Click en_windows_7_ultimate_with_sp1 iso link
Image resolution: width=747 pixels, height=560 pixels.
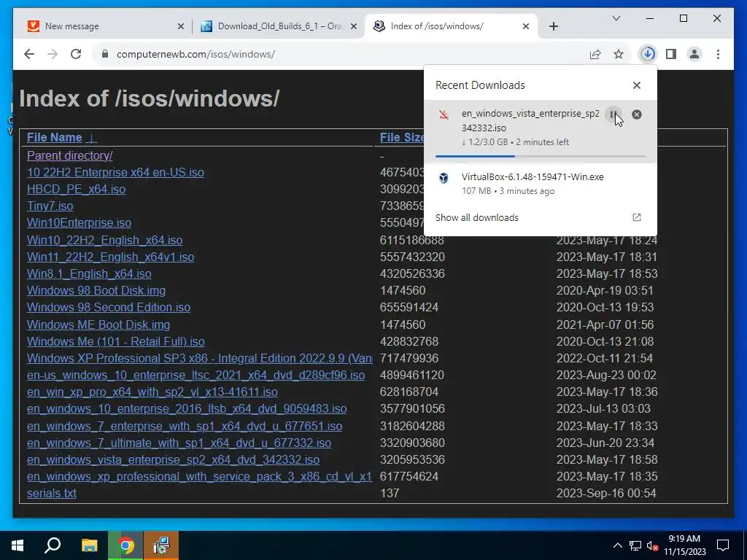click(179, 443)
